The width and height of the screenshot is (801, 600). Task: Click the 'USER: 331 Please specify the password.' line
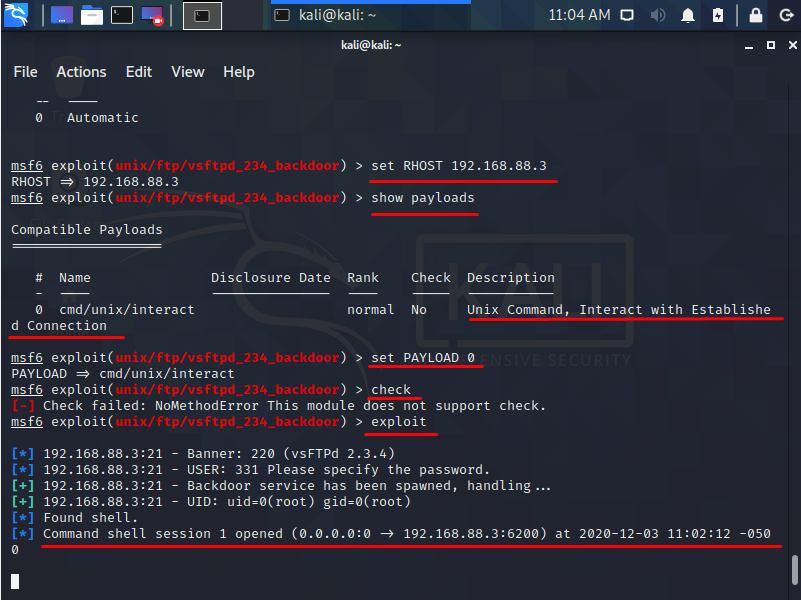click(x=251, y=470)
